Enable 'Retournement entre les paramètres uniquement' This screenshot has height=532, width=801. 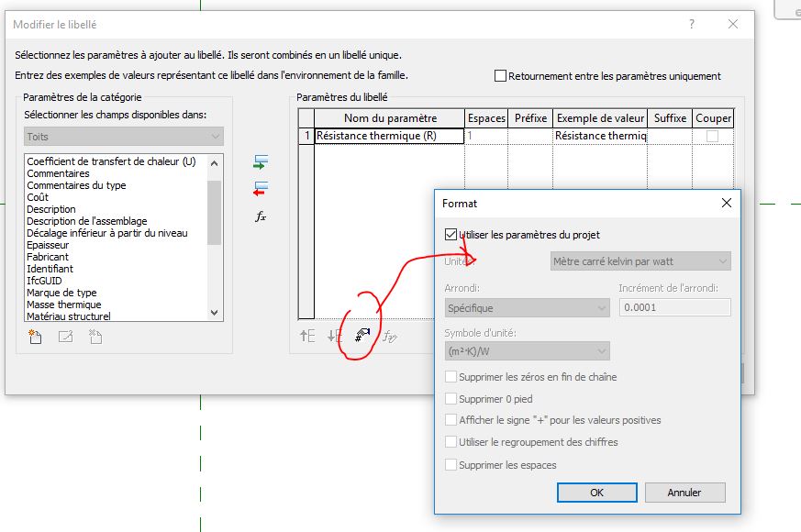[500, 76]
